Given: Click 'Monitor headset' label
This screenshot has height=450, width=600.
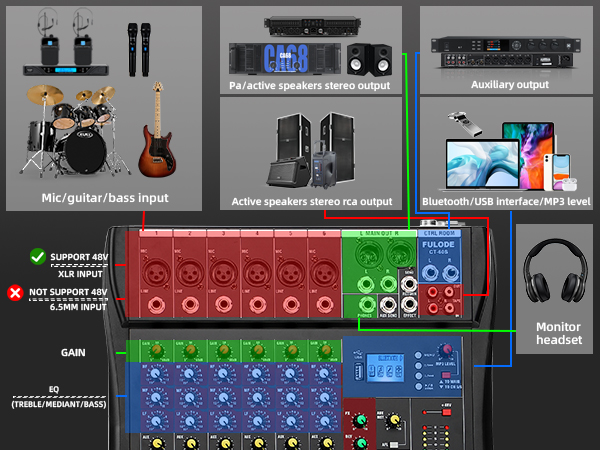Looking at the screenshot, I should [x=559, y=333].
